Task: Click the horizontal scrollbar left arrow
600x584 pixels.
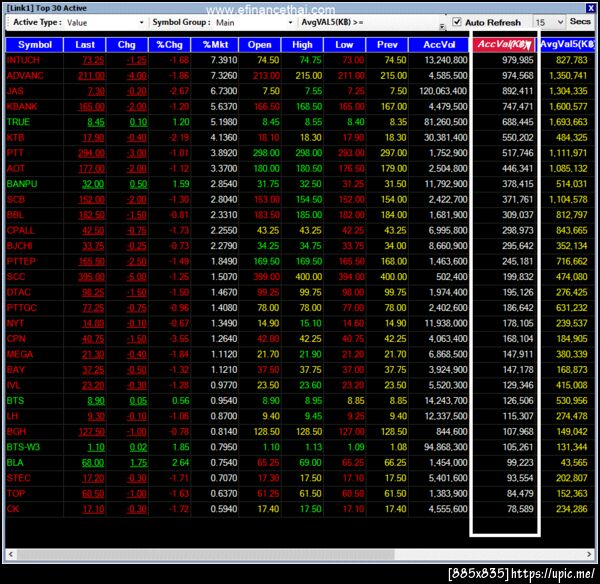Action: click(11, 554)
